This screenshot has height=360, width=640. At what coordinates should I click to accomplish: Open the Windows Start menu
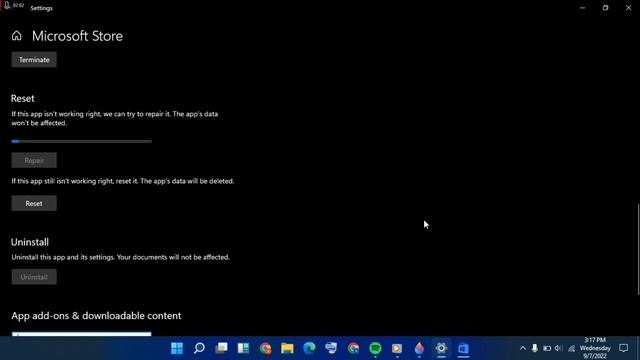[177, 348]
